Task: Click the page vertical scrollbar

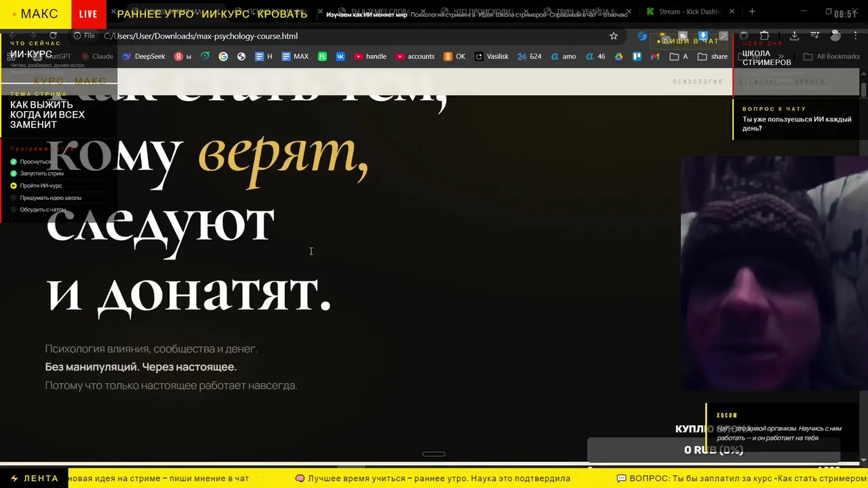Action: coord(864,89)
